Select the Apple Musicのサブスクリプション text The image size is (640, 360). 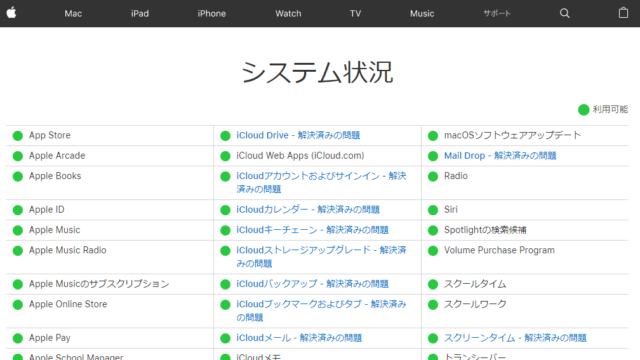point(99,284)
